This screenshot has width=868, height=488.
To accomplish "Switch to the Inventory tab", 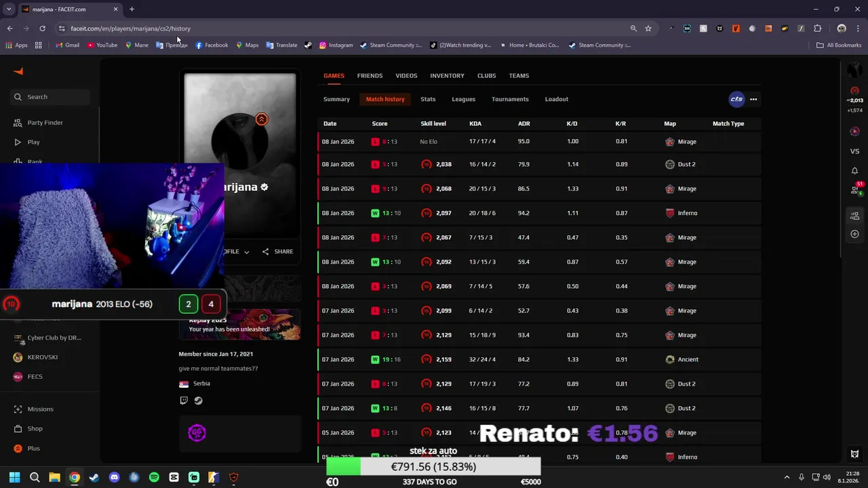I will 447,76.
